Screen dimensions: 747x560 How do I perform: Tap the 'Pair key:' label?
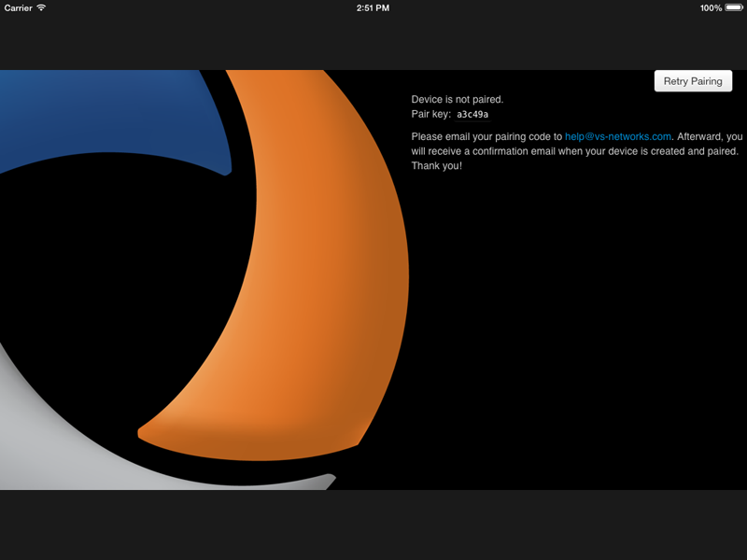[430, 114]
